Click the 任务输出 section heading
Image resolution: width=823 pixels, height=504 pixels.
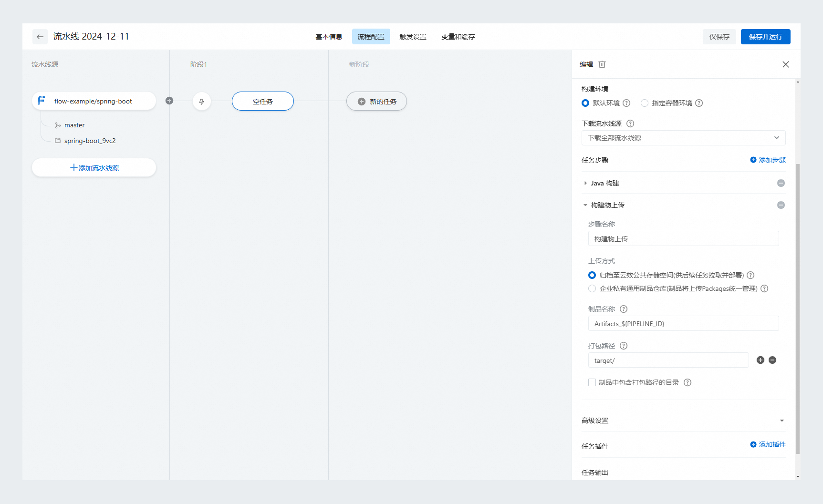(595, 473)
